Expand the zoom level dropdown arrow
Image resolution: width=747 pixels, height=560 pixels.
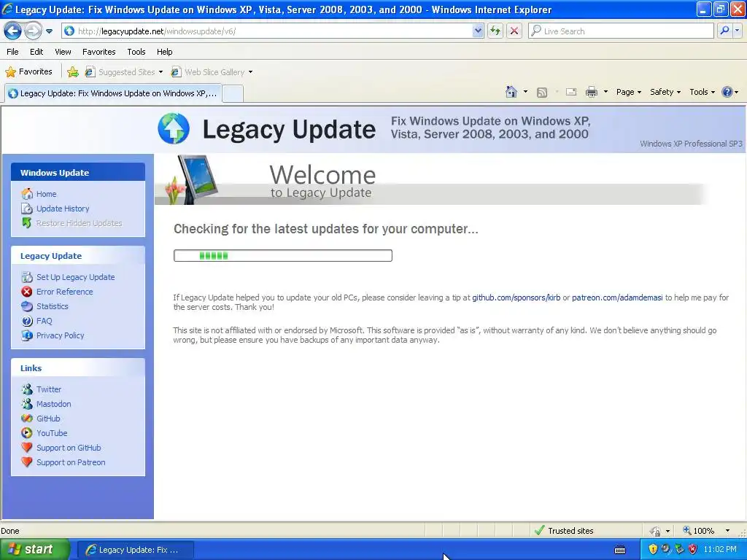(727, 531)
